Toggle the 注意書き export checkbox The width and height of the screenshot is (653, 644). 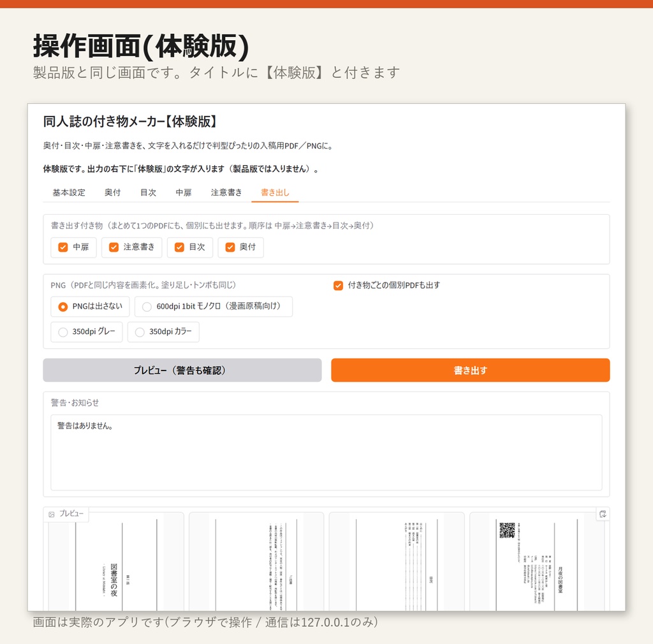(114, 247)
